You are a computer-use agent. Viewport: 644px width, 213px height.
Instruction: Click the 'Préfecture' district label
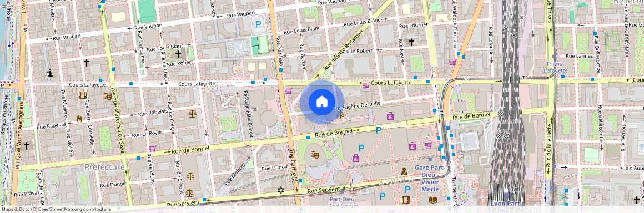click(x=104, y=167)
